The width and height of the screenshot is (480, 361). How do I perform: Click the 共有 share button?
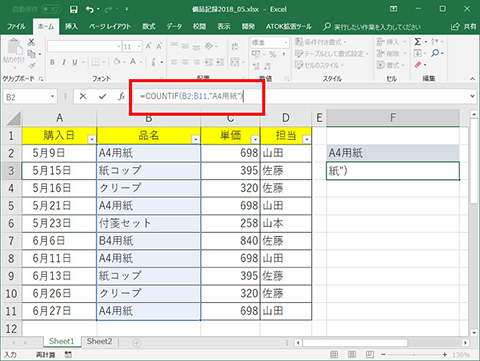(x=464, y=27)
